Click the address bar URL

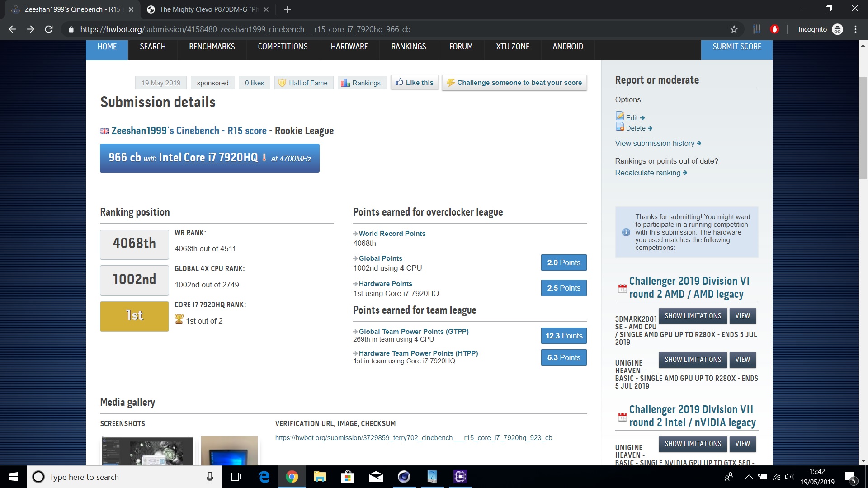(245, 29)
